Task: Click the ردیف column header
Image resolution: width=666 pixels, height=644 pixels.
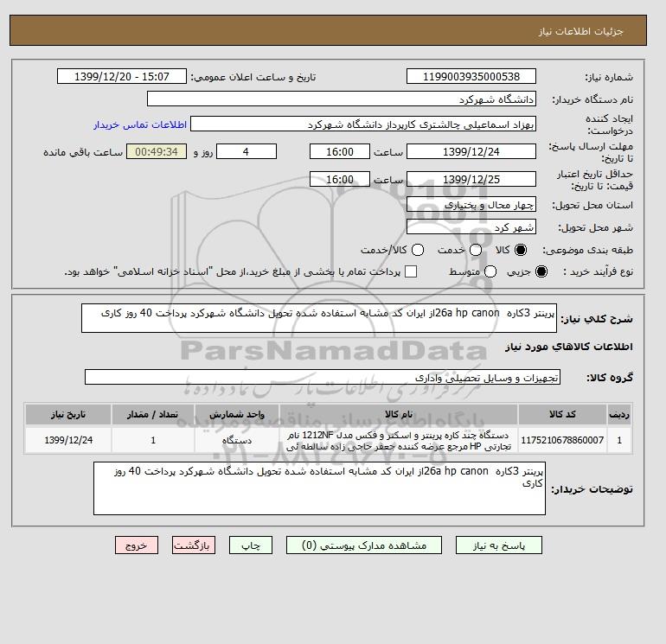Action: [x=619, y=414]
